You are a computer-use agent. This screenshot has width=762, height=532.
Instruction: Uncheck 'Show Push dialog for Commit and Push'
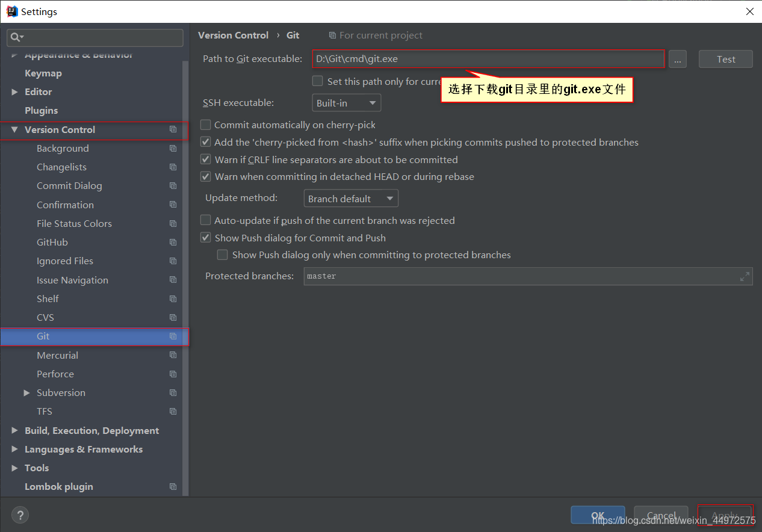[x=205, y=238]
